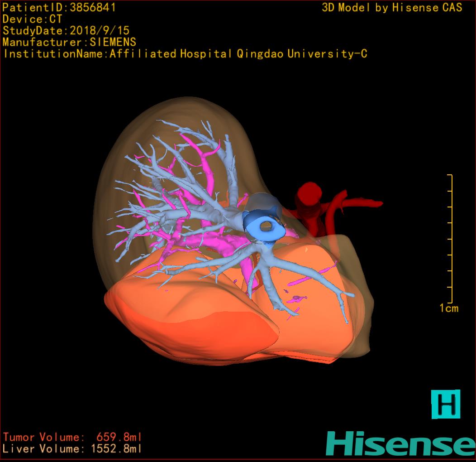Click the Tumor Volume 659.8ml readout
The image size is (476, 462).
pyautogui.click(x=72, y=437)
